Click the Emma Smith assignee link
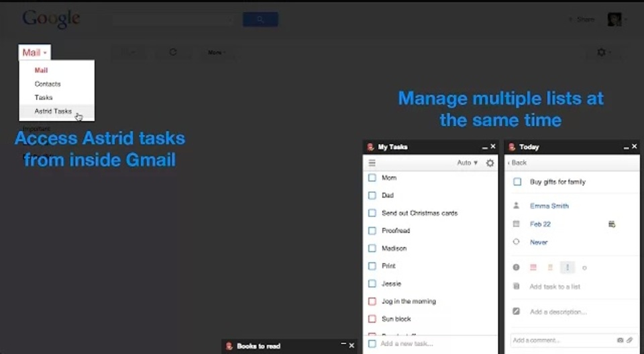 [x=549, y=206]
